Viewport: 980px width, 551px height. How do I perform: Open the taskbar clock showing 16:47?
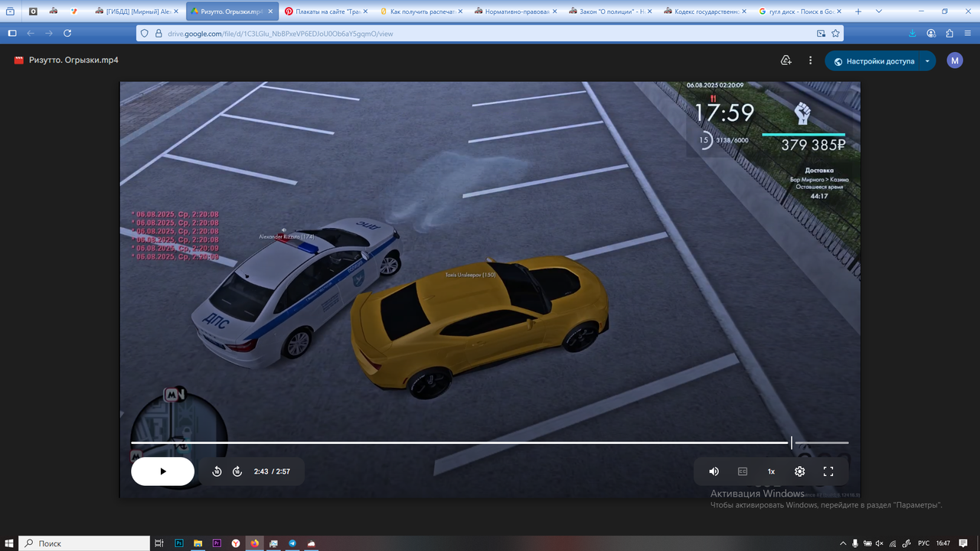[x=943, y=543]
